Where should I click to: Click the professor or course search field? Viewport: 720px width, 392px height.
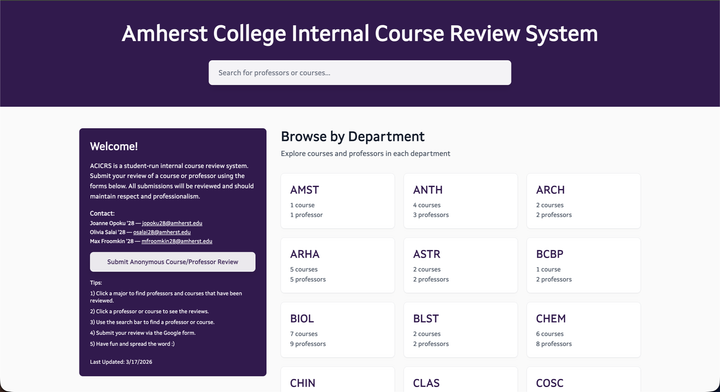point(360,73)
